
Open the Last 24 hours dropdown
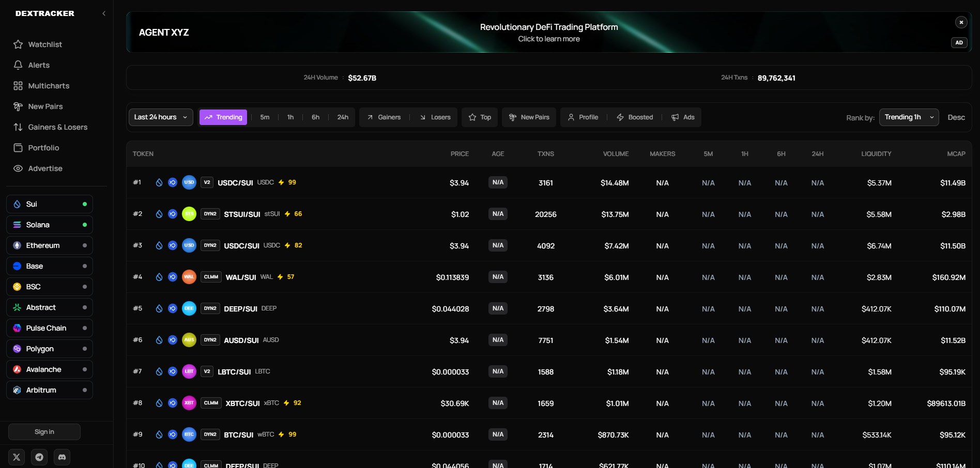pos(161,117)
